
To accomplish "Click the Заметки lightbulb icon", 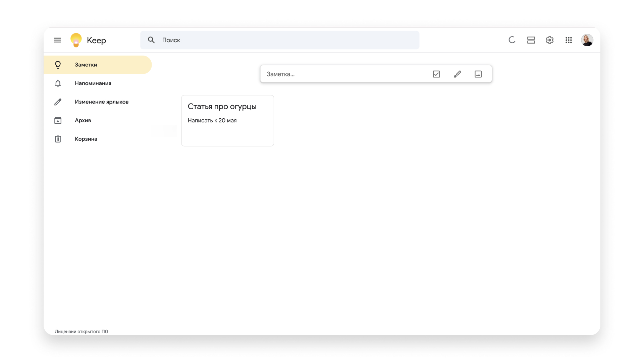I will [58, 65].
